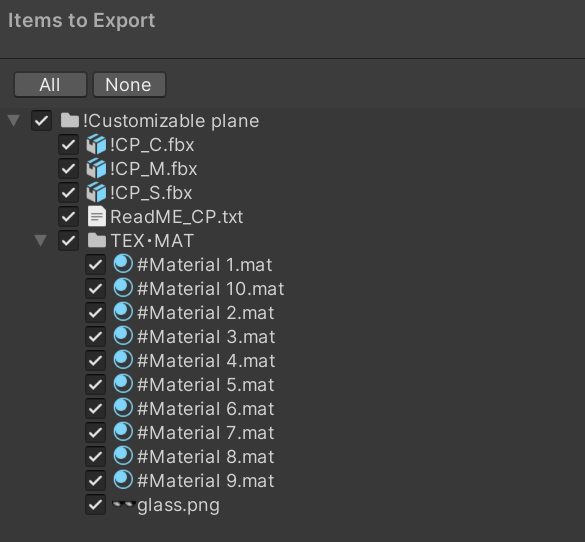The width and height of the screenshot is (585, 542).
Task: Collapse the TEX·MAT folder arrow
Action: 41,241
